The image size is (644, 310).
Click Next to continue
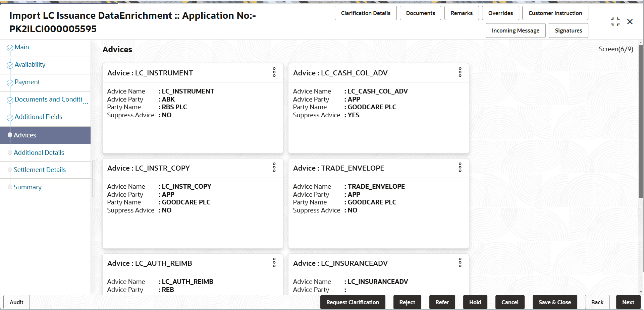pos(628,302)
